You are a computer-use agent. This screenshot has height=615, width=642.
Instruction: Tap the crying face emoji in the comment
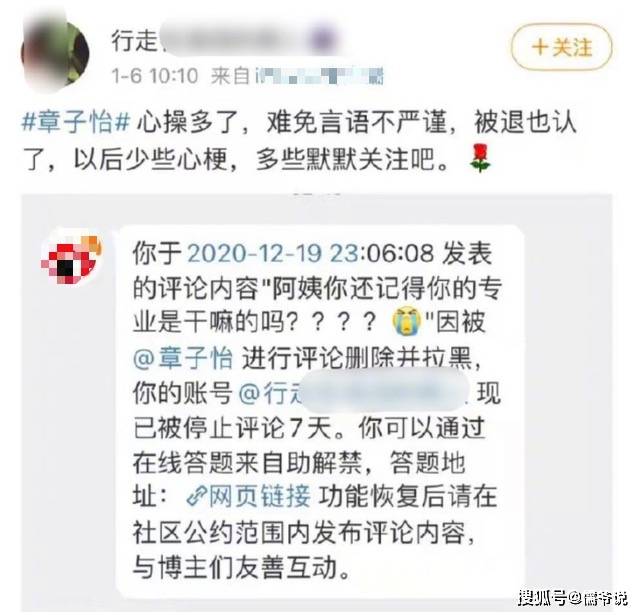(x=407, y=323)
